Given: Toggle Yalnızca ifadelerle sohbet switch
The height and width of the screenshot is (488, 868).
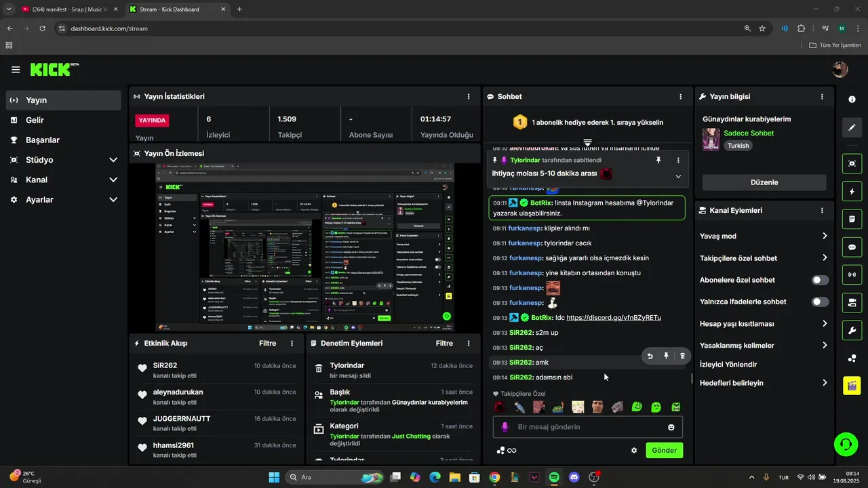Looking at the screenshot, I should [820, 302].
